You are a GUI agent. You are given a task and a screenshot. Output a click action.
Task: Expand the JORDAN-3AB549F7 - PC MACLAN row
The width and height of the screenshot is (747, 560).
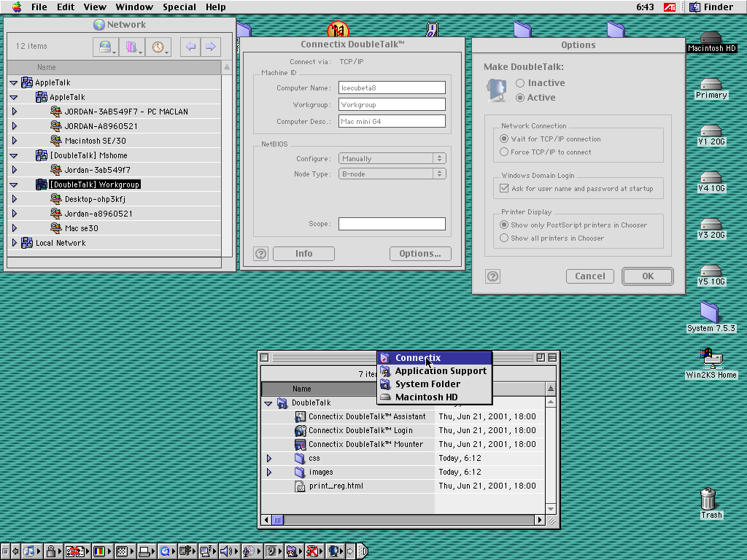pyautogui.click(x=15, y=112)
